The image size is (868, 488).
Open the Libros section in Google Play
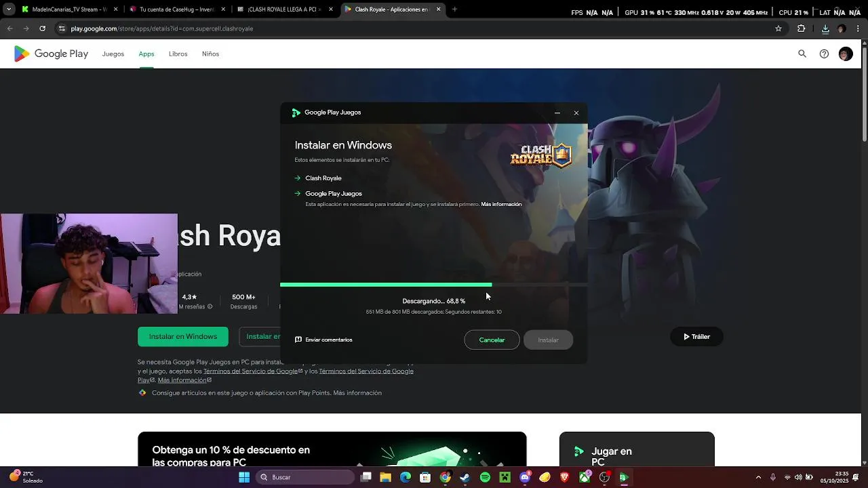[178, 54]
